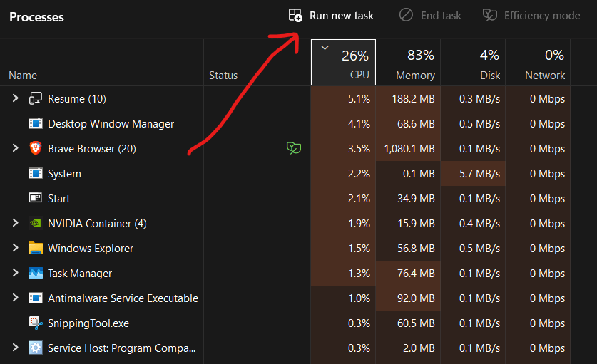597x364 pixels.
Task: Click the Windows Explorer folder icon
Action: [x=36, y=248]
